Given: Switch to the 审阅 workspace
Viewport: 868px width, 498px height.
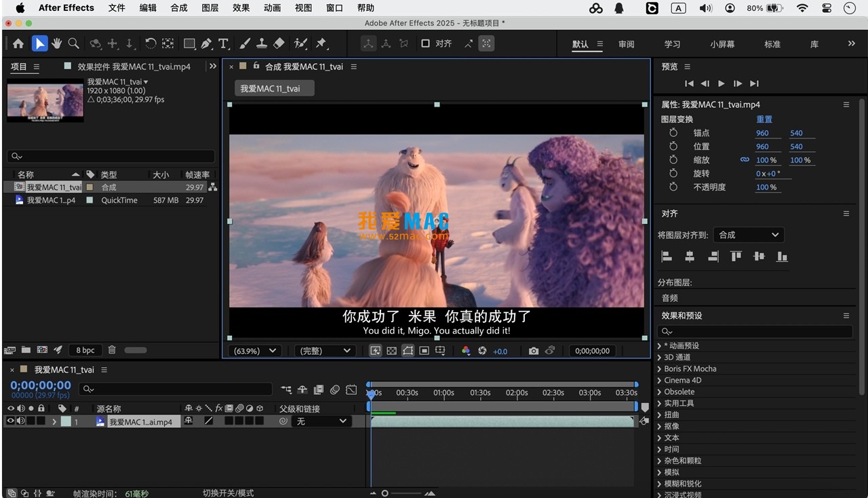Looking at the screenshot, I should click(x=627, y=44).
